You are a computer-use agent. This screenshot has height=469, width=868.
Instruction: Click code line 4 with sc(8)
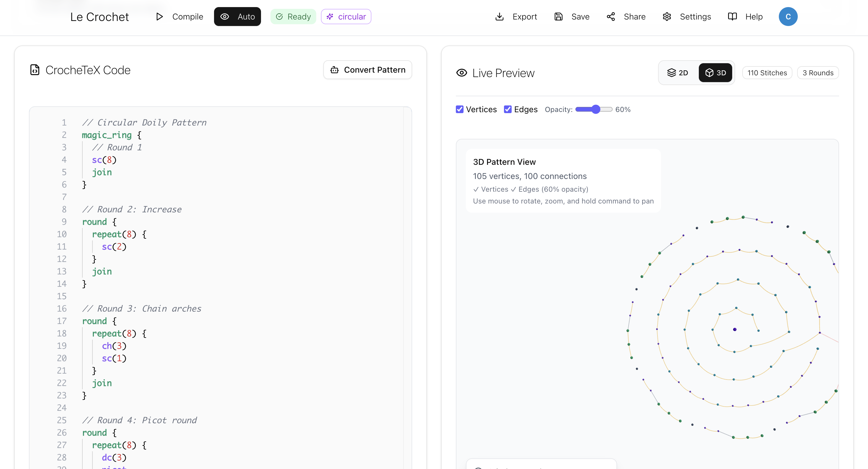point(104,160)
